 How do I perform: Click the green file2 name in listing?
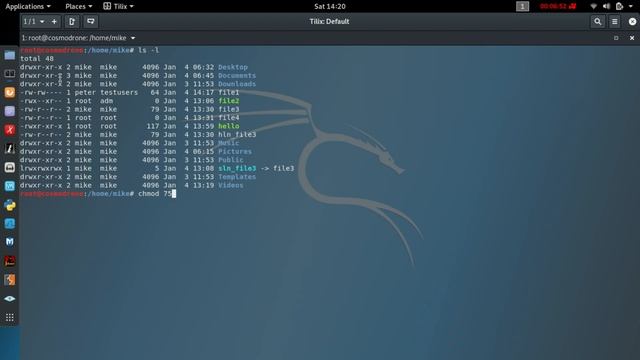[x=229, y=101]
